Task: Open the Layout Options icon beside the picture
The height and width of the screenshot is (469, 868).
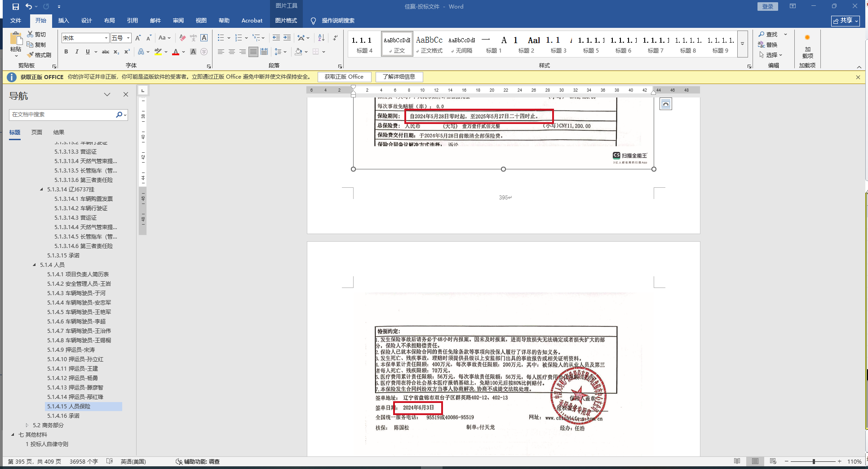Action: coord(666,104)
